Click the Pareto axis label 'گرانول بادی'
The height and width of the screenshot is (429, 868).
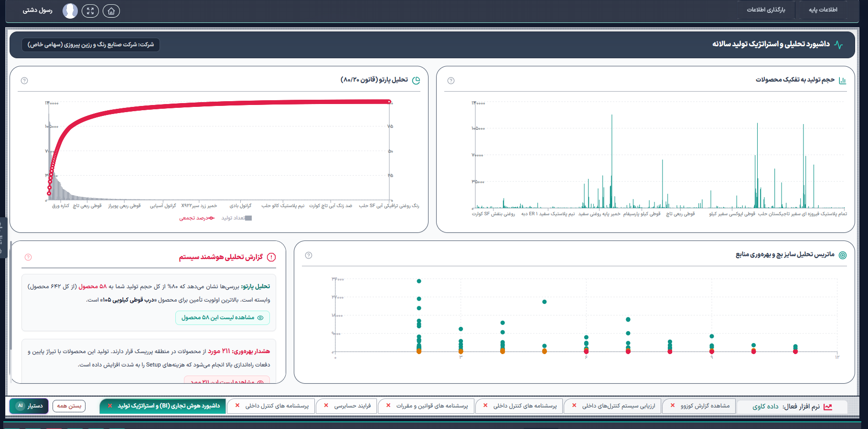pyautogui.click(x=240, y=206)
